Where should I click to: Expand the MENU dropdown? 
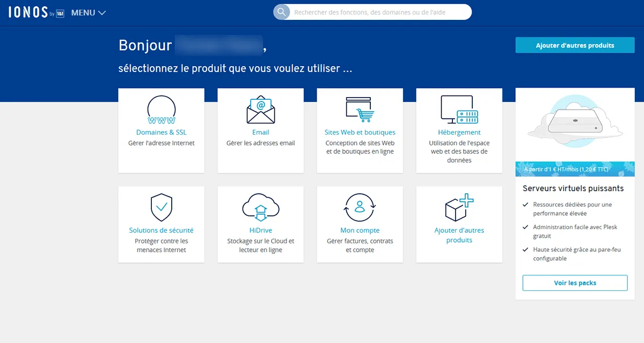tap(89, 13)
